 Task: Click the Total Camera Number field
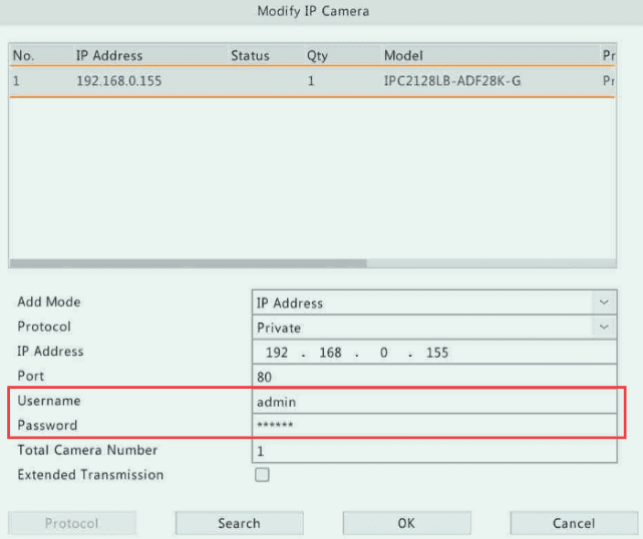coord(433,451)
